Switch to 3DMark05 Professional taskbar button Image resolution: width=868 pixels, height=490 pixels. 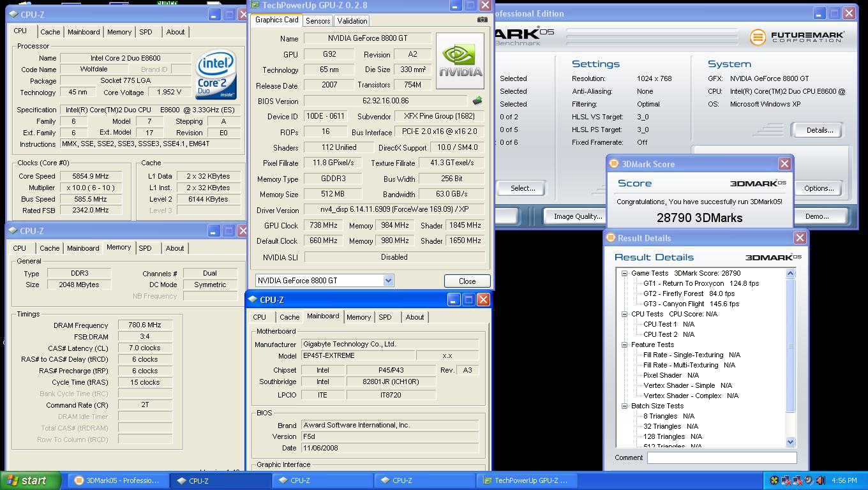(x=119, y=480)
